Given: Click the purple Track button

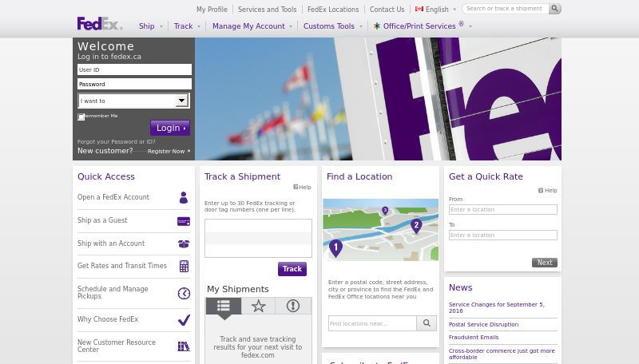Looking at the screenshot, I should (292, 269).
